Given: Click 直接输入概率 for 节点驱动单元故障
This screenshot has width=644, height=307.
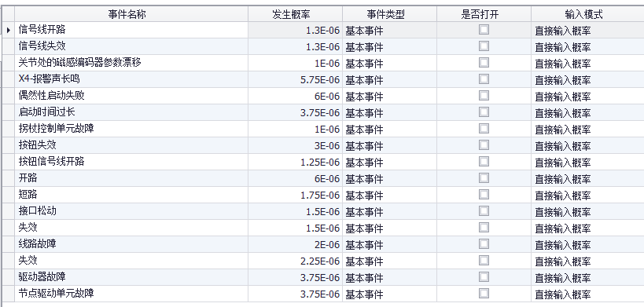Looking at the screenshot, I should [x=587, y=294].
